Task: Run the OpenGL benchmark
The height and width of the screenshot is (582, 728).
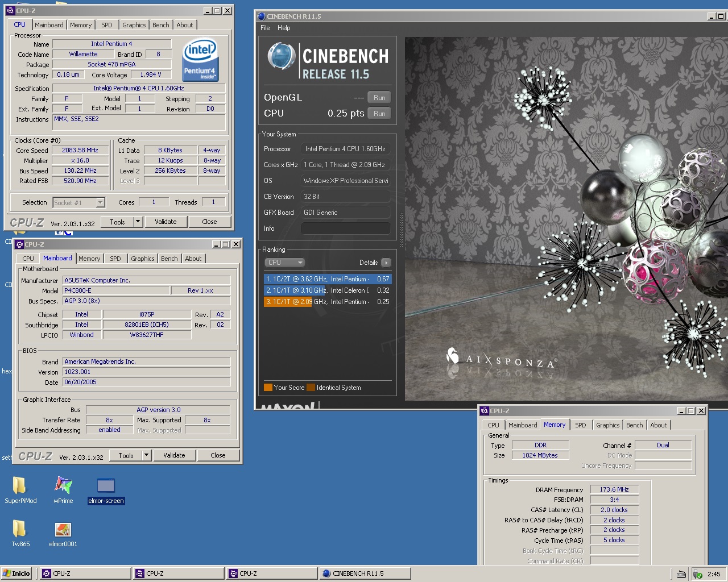Action: point(379,98)
